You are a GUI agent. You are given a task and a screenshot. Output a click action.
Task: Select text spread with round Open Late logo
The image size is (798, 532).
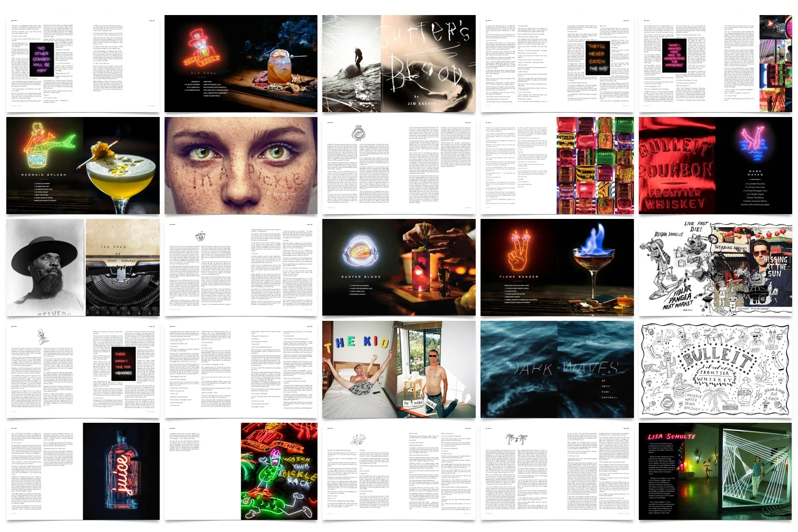[399, 166]
